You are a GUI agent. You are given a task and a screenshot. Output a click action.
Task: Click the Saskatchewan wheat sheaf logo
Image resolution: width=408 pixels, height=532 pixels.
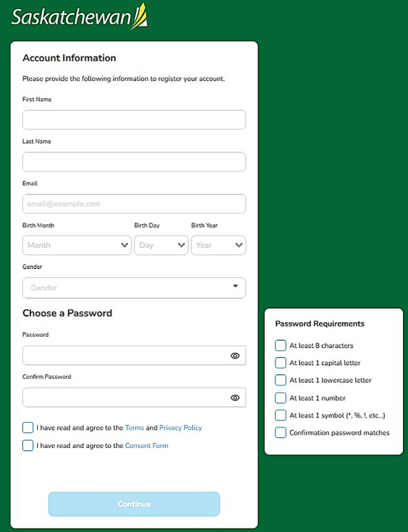pyautogui.click(x=139, y=17)
